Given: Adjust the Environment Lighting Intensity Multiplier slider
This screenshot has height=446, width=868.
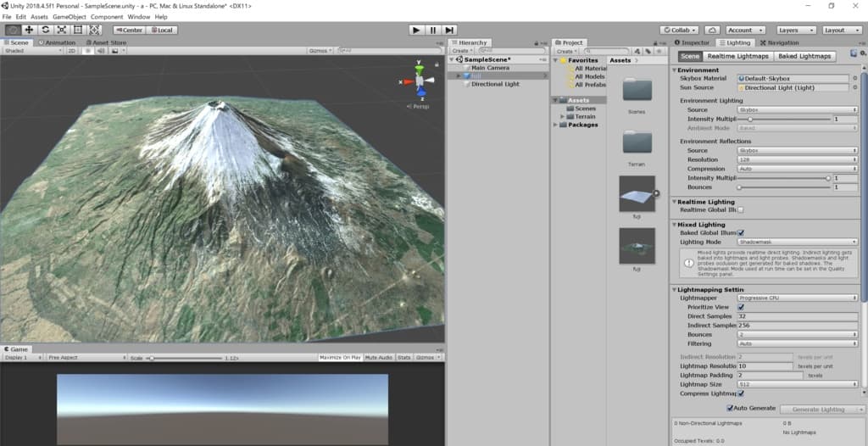Looking at the screenshot, I should [749, 120].
